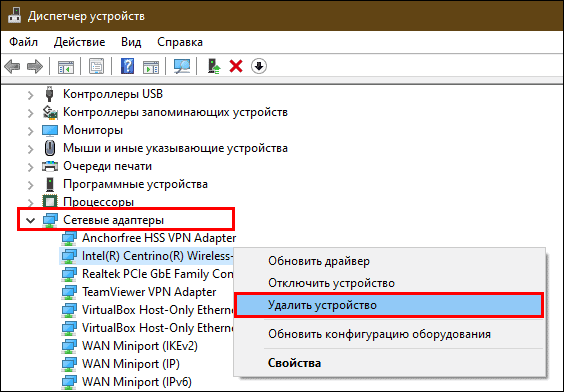
Task: Scan for hardware changes via monitor icon
Action: tap(182, 66)
